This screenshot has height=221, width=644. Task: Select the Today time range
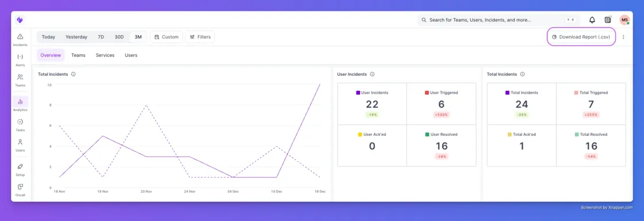(x=48, y=37)
